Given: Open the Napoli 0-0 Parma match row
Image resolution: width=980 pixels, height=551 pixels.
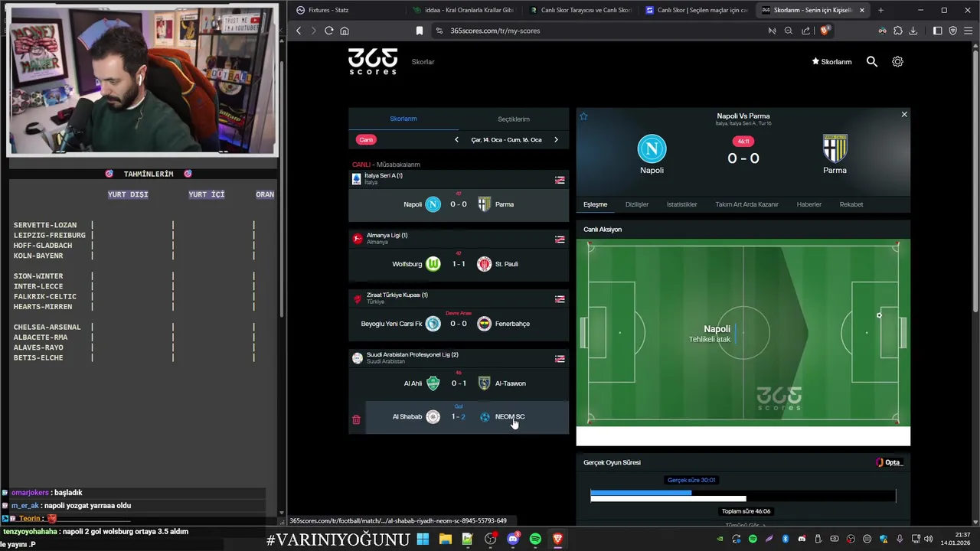Looking at the screenshot, I should coord(459,204).
